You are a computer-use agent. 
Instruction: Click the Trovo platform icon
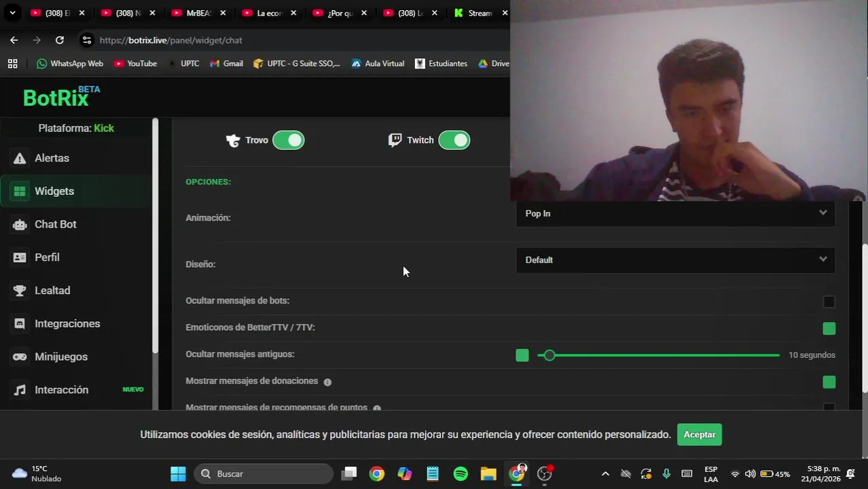233,141
